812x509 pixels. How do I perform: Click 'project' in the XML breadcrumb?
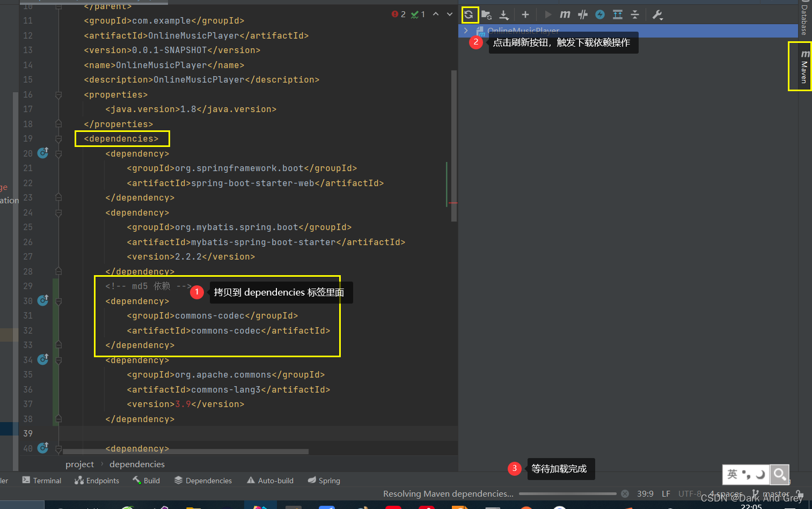79,464
